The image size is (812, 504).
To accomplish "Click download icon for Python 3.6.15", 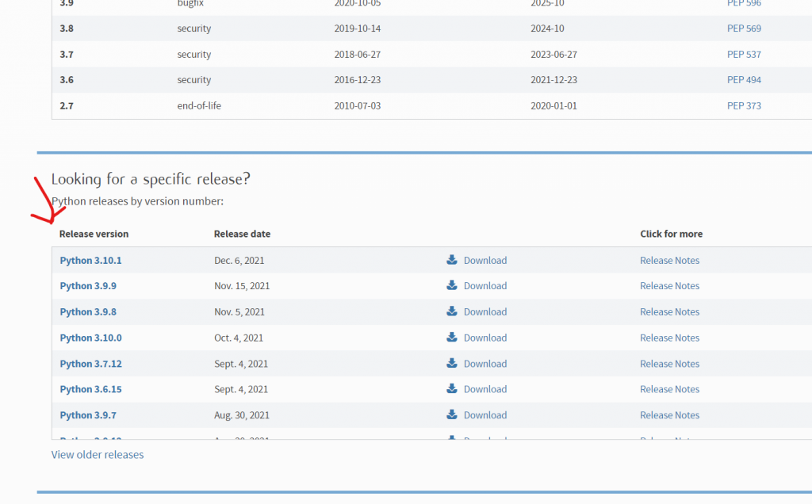I will (451, 388).
